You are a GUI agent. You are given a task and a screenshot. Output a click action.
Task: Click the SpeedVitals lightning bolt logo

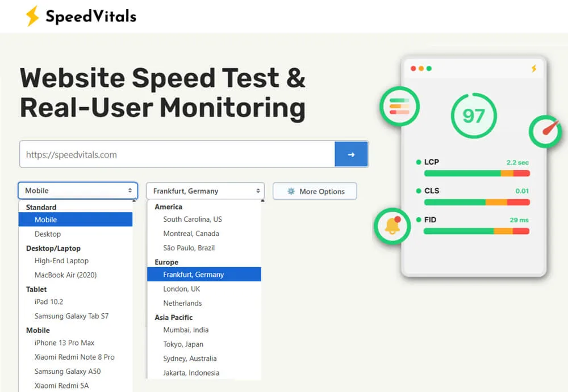click(x=32, y=16)
